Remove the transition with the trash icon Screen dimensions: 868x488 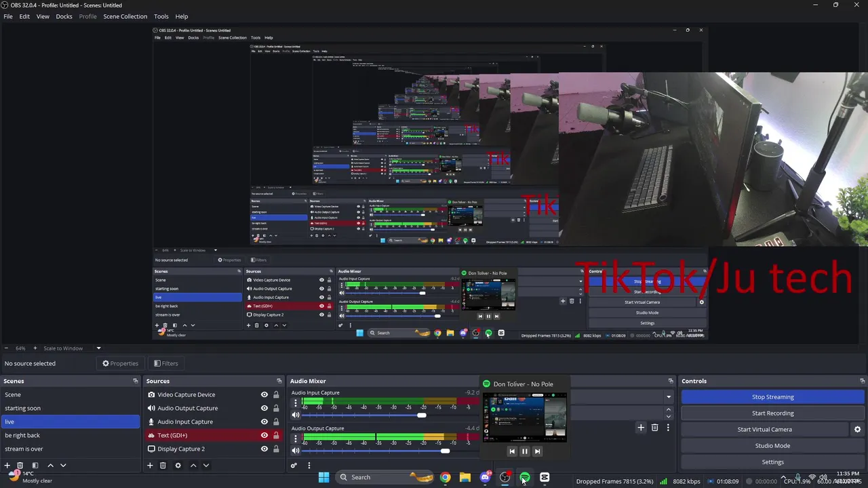(x=654, y=428)
